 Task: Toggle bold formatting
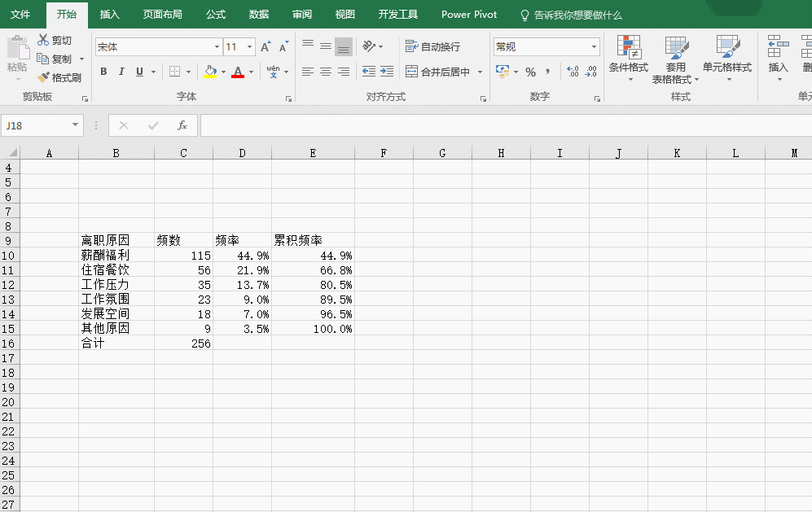click(103, 72)
